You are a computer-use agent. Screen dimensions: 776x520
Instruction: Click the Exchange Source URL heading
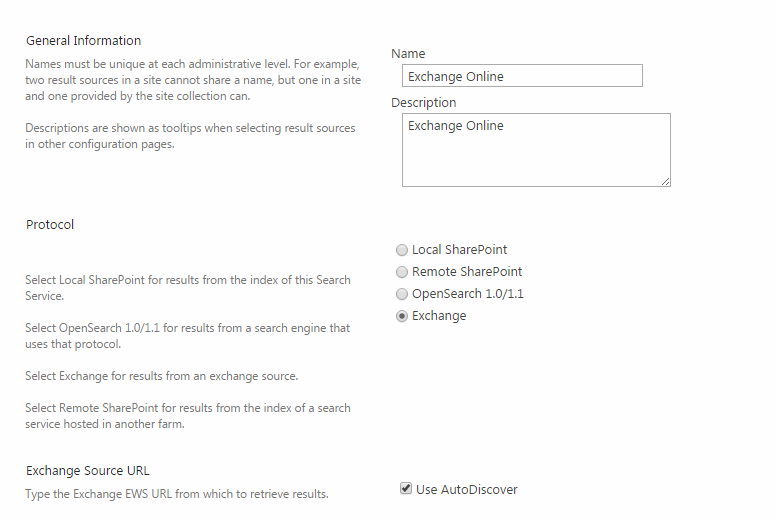88,470
